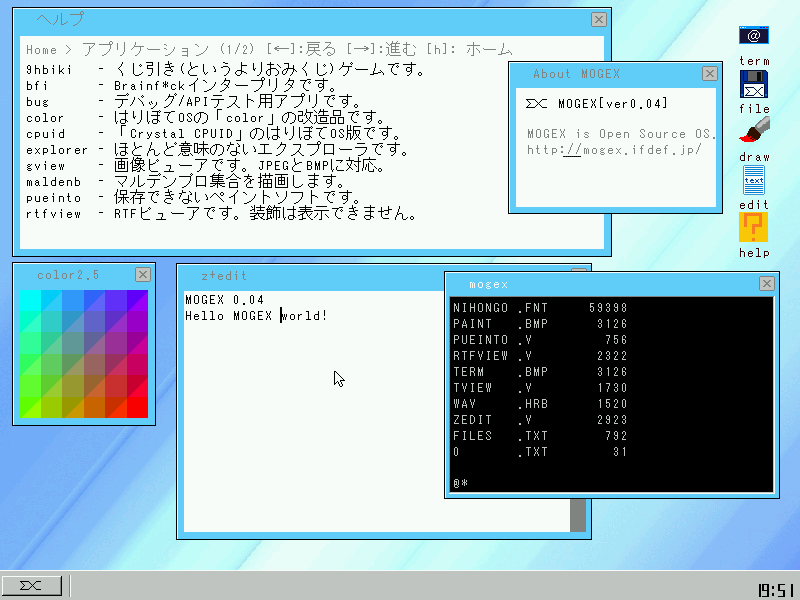Image resolution: width=800 pixels, height=600 pixels.
Task: Close the About MOGEX window
Action: coord(709,73)
